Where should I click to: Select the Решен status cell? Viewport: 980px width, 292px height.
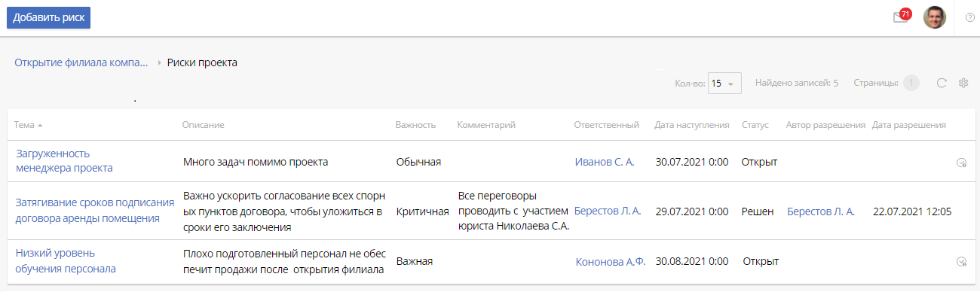[x=758, y=211]
